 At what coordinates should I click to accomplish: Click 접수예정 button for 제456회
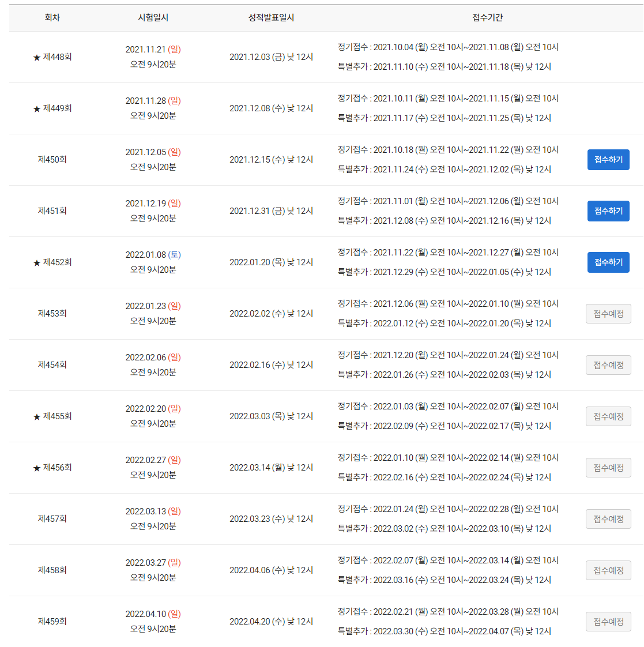pos(608,468)
